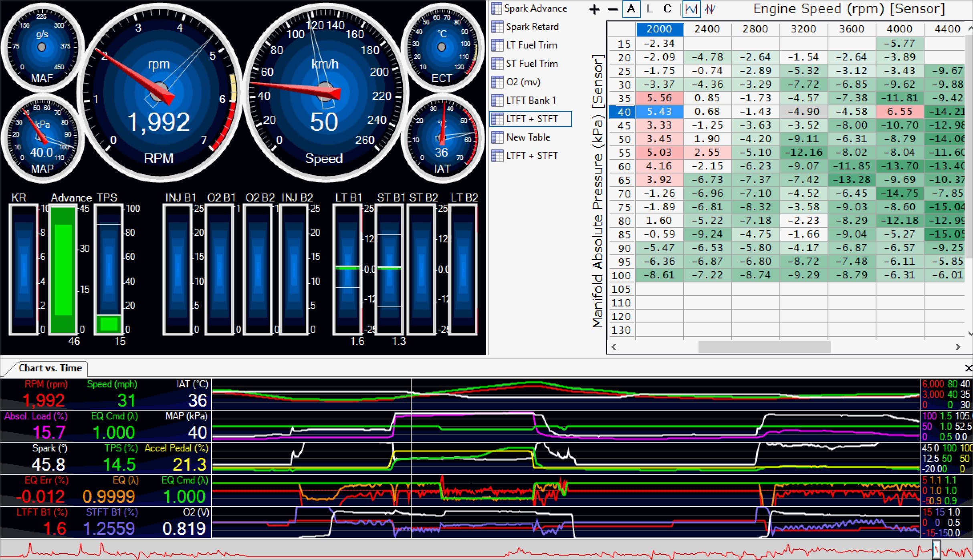This screenshot has width=973, height=560.
Task: Click the LTFT B1 (%) channel label
Action: click(x=42, y=513)
